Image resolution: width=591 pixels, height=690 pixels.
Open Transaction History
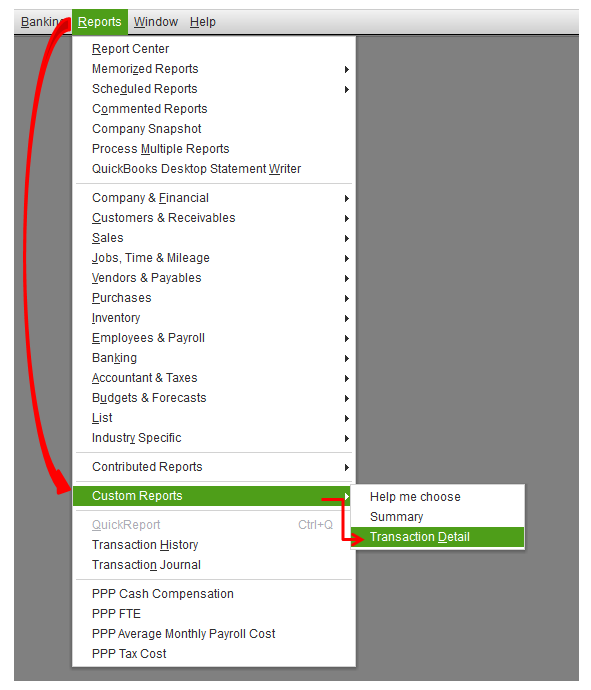pyautogui.click(x=145, y=545)
